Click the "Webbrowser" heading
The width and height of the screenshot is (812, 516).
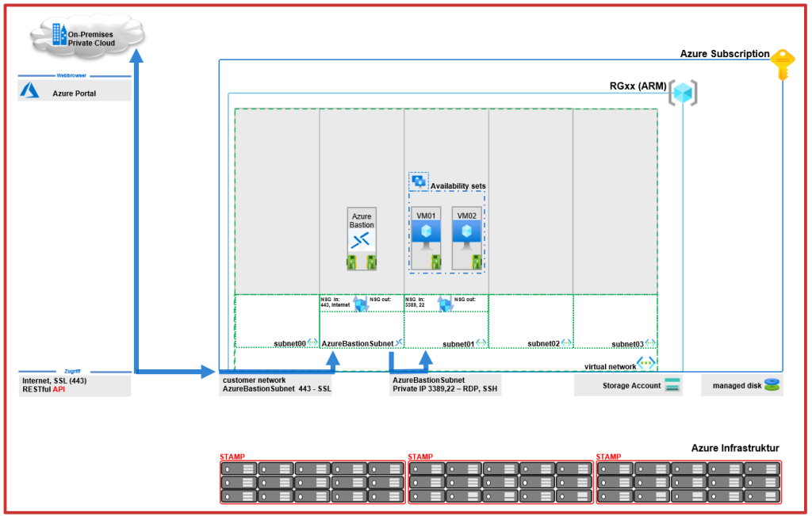tap(71, 75)
